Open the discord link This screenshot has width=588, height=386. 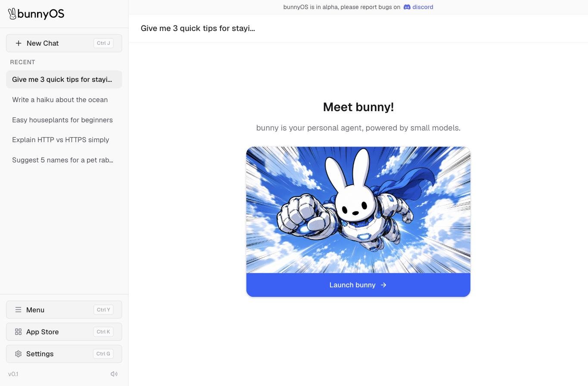point(418,7)
